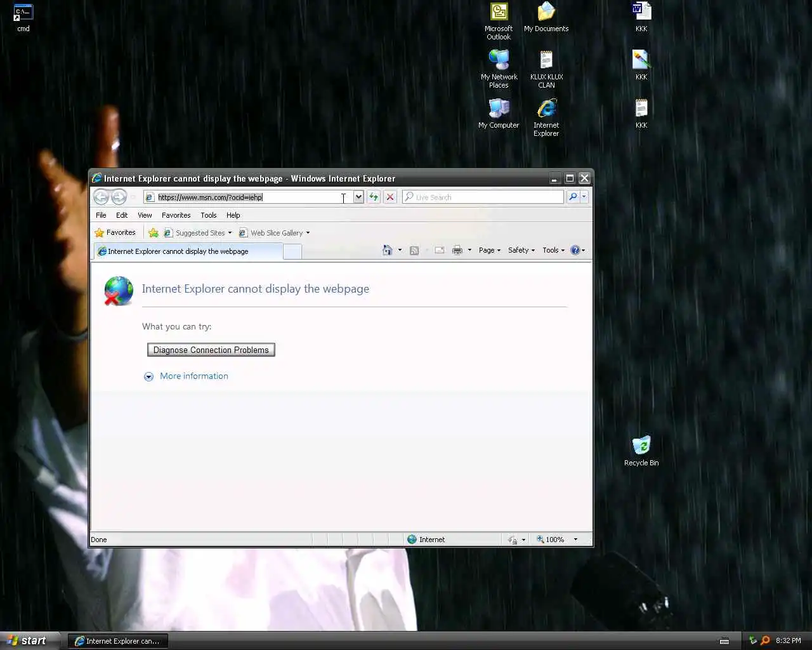Expand the Print options dropdown arrow

click(x=469, y=250)
